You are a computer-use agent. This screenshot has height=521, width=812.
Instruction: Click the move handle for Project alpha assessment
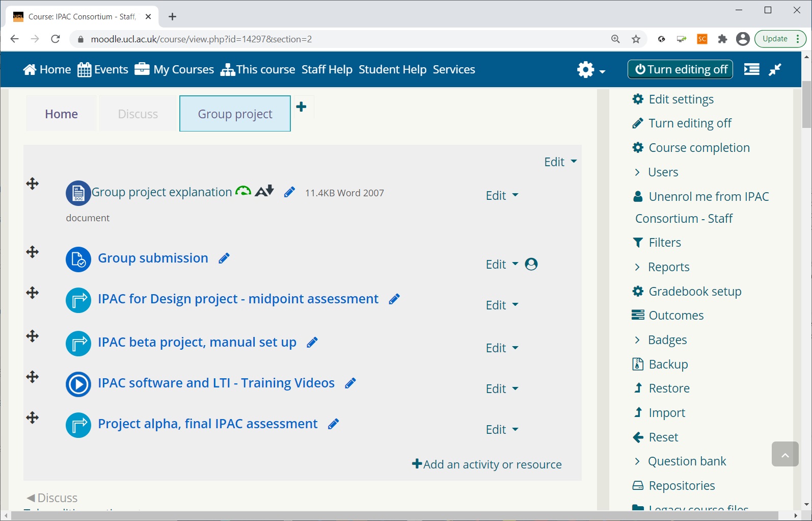pyautogui.click(x=33, y=418)
